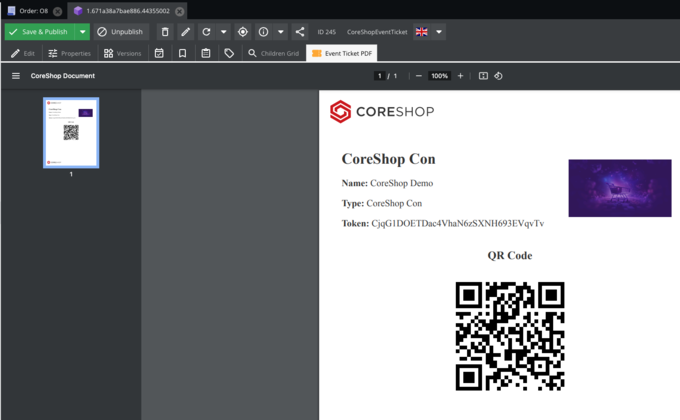Click the Unpublish button
This screenshot has width=680, height=420.
tap(121, 32)
